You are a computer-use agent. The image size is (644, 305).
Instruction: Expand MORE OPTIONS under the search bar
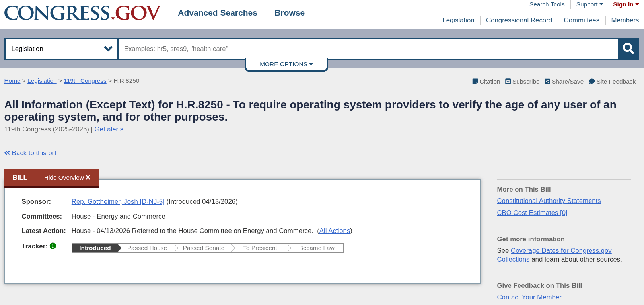pos(286,64)
